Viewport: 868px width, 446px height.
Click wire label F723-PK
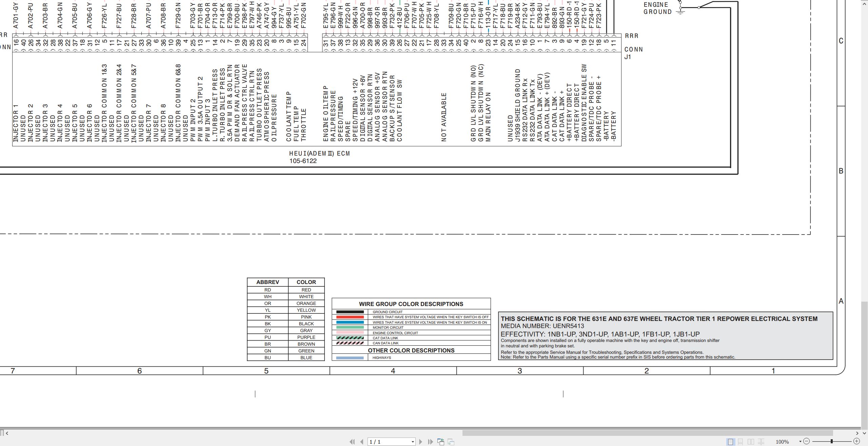(599, 16)
